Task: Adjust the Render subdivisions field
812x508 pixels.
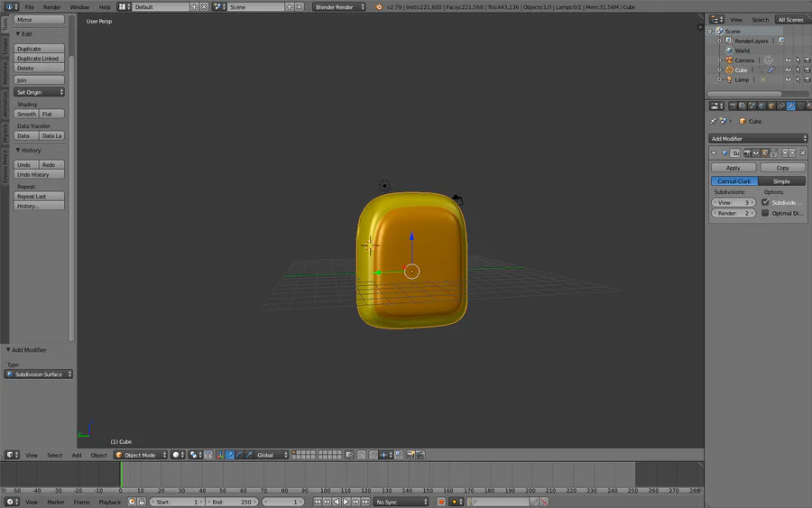Action: [734, 213]
